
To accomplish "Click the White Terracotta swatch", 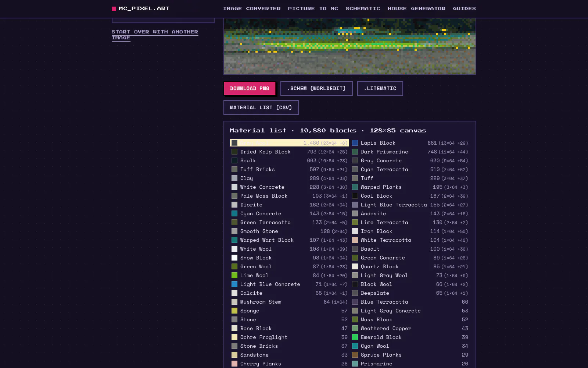I will (355, 240).
